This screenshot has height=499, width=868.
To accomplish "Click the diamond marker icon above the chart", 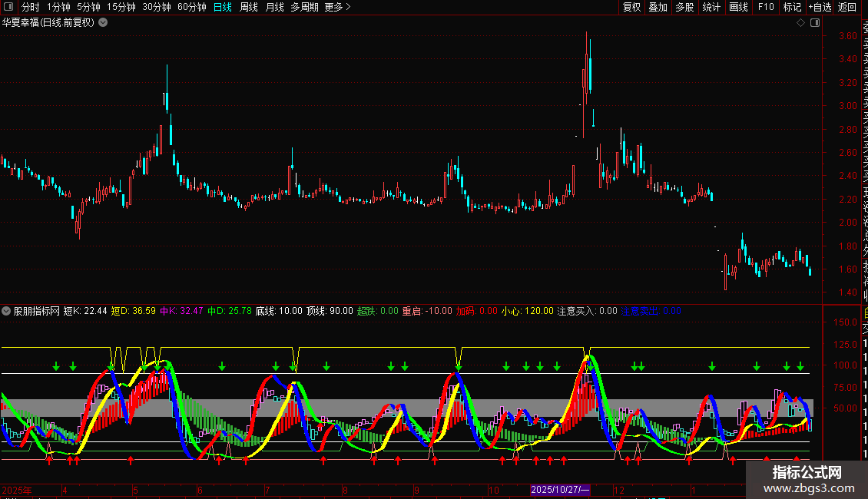I will tap(800, 23).
